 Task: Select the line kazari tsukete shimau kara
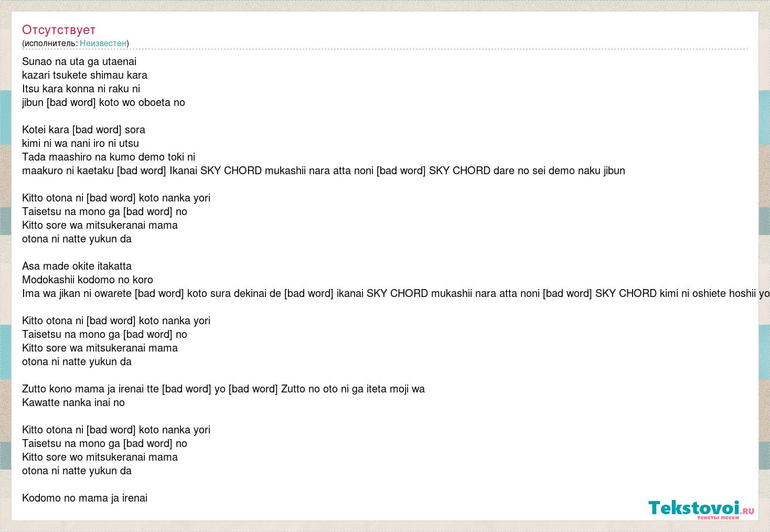tap(85, 75)
